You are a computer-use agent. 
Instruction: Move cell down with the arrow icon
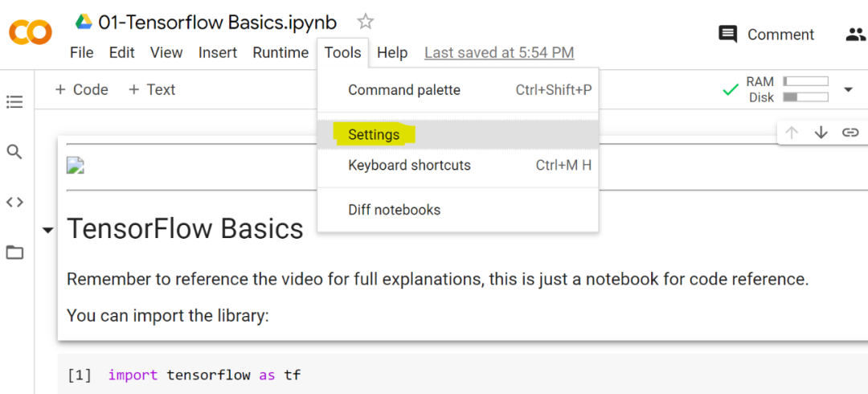(x=821, y=133)
